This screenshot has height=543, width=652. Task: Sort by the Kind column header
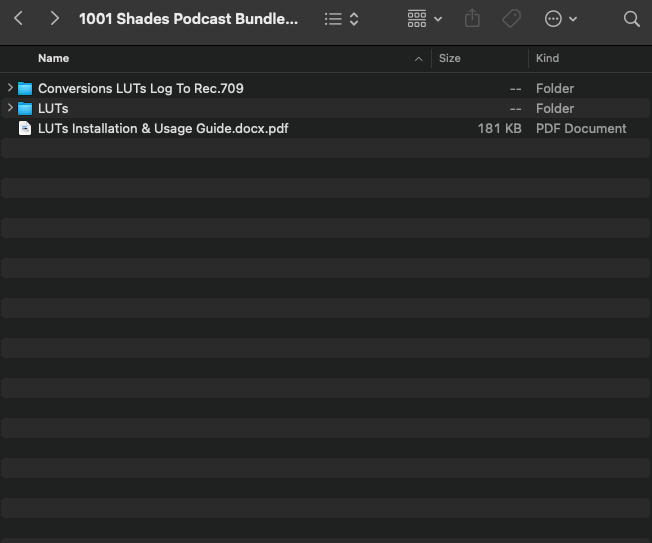547,58
